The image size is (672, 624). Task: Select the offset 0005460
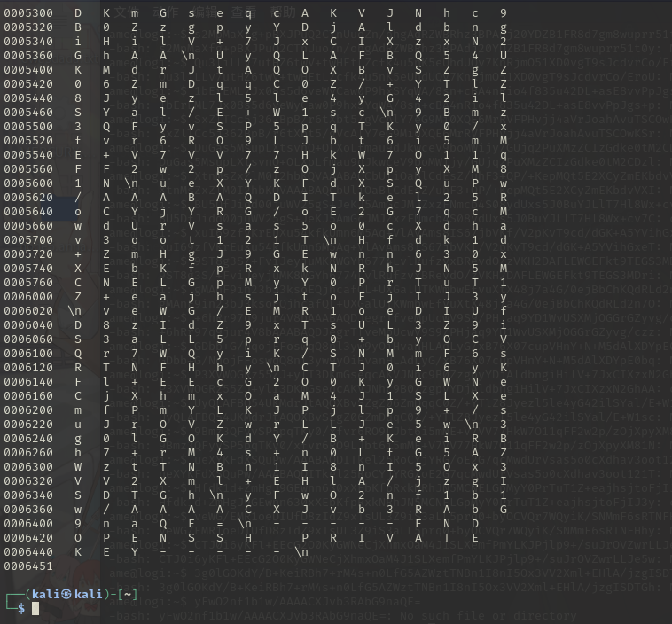tap(28, 113)
